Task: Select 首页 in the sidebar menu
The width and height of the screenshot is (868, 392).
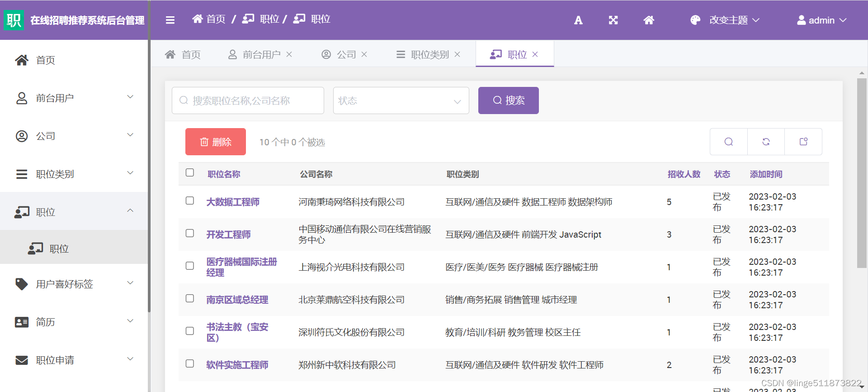Action: [74, 60]
